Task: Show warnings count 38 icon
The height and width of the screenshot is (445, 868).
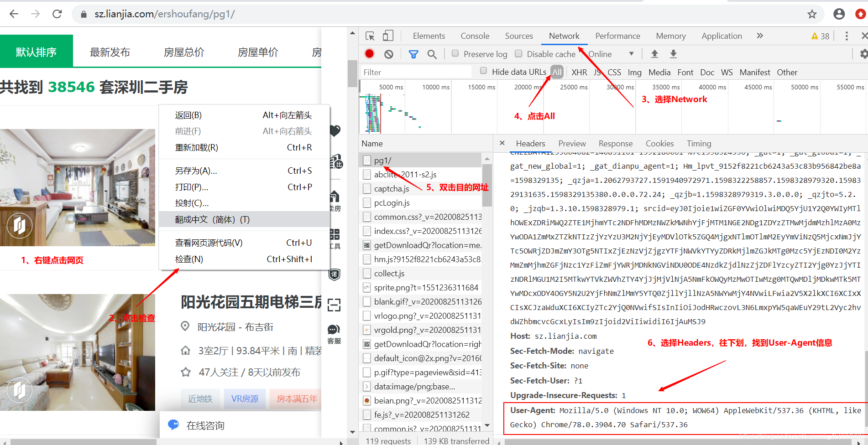Action: click(x=820, y=36)
